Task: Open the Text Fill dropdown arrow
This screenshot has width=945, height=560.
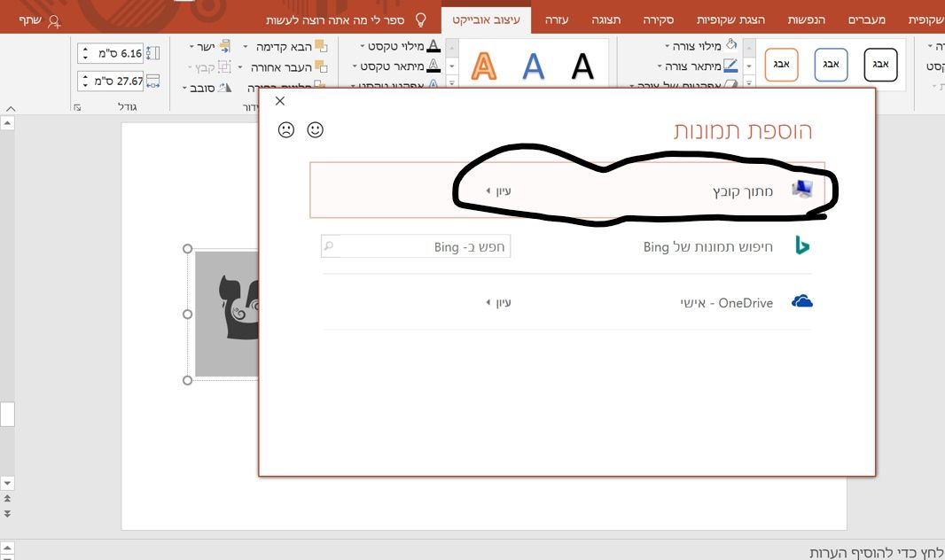Action: pyautogui.click(x=363, y=46)
